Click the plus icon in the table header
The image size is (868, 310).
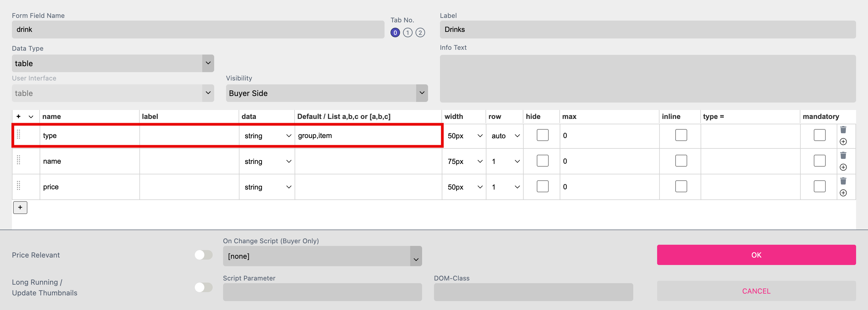click(18, 116)
